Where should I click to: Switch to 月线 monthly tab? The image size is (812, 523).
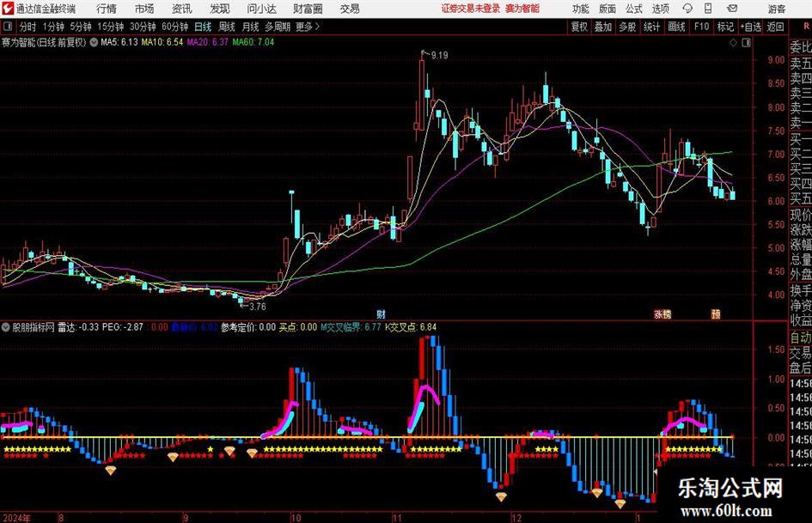tap(251, 27)
